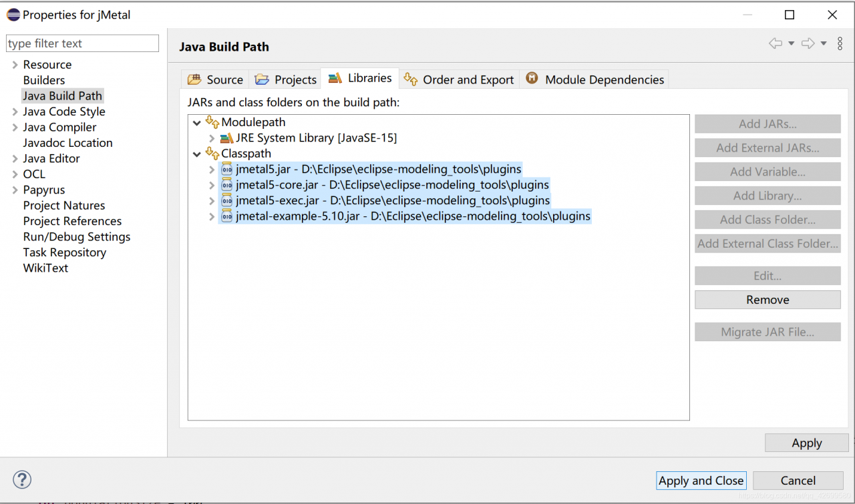Open the view menu three-dots icon
Viewport: 855px width, 504px height.
click(840, 43)
